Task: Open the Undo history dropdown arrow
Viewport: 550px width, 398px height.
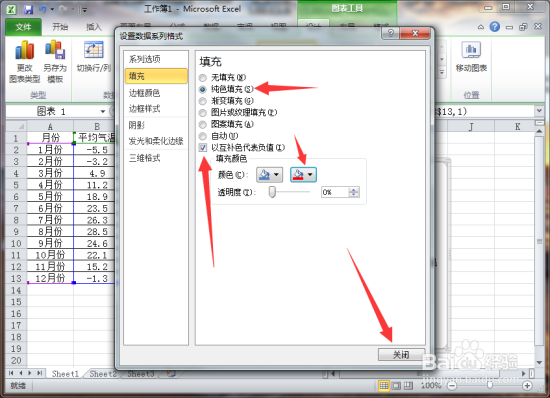Action: pos(52,9)
